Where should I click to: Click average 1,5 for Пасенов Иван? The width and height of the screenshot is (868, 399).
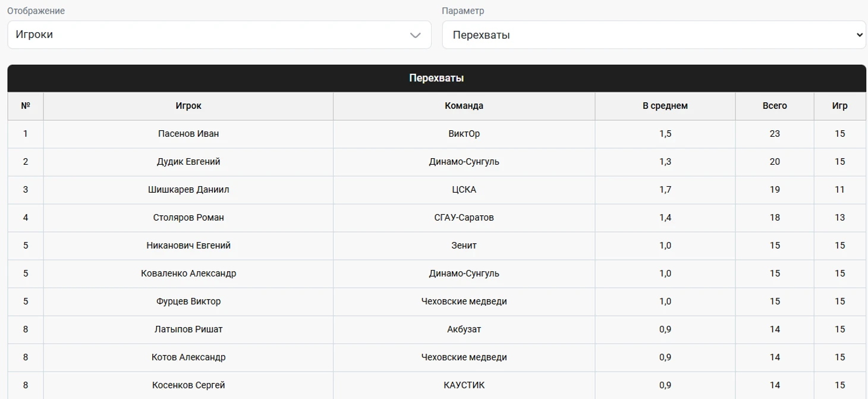tap(665, 134)
